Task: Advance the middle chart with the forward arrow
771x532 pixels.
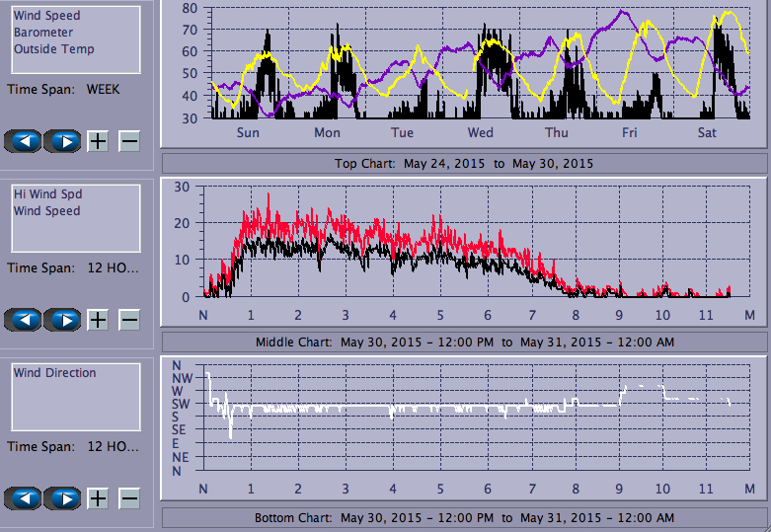Action: 62,320
